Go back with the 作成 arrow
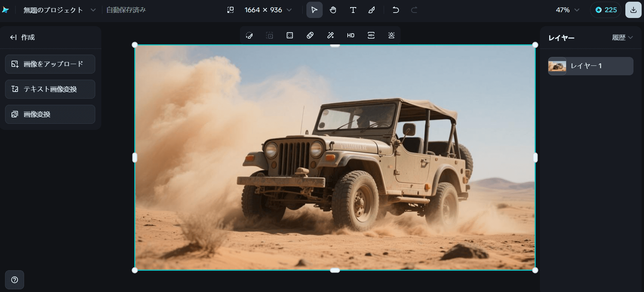This screenshot has width=644, height=292. [13, 37]
